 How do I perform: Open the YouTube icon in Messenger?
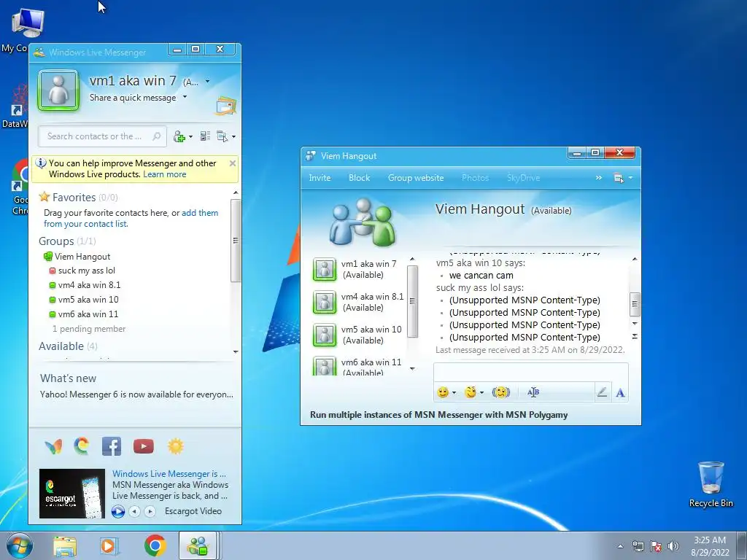coord(144,446)
